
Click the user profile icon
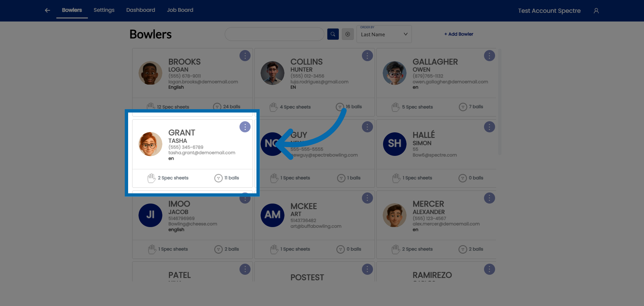point(596,11)
